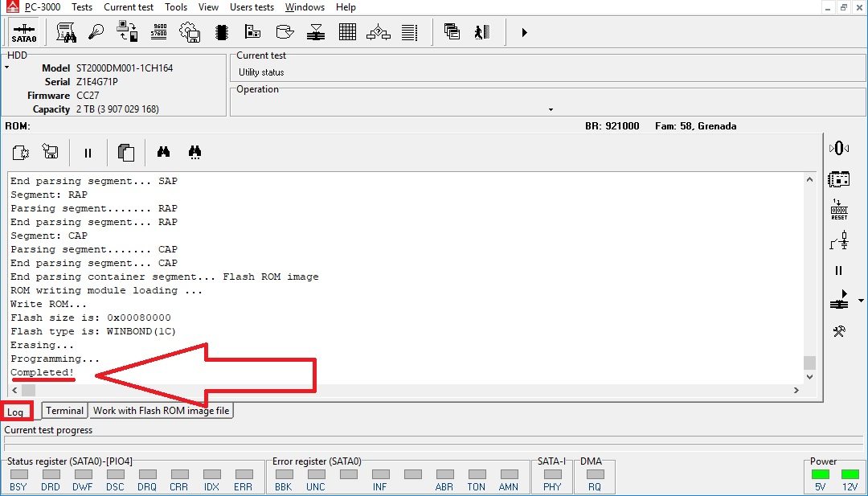Click the hourglass over platters icon

[316, 31]
